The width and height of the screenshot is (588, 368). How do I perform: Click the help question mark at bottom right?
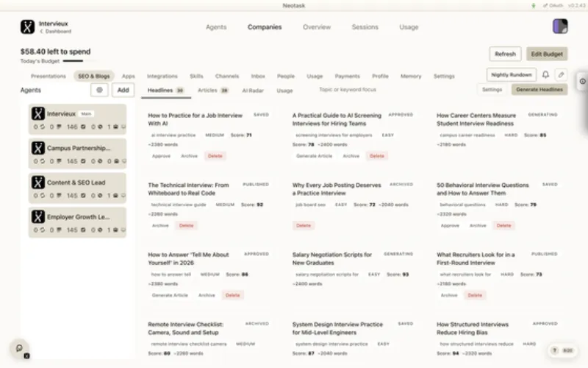[554, 350]
